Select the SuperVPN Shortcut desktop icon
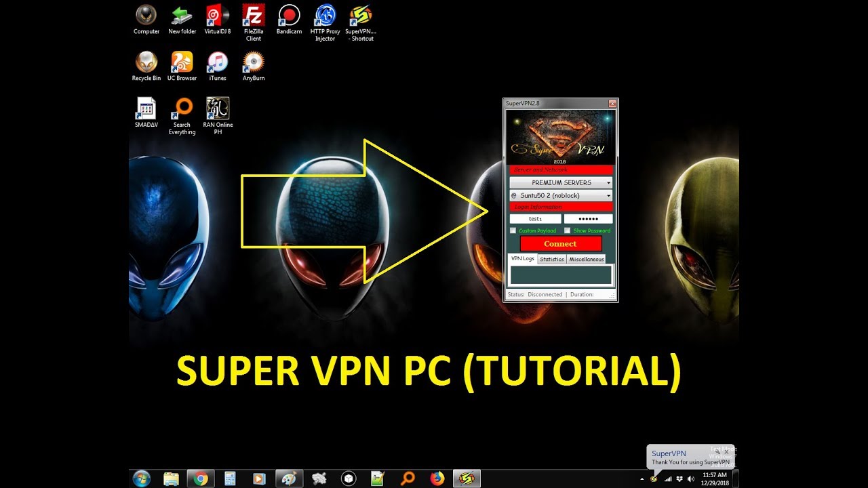868x488 pixels. (x=360, y=23)
